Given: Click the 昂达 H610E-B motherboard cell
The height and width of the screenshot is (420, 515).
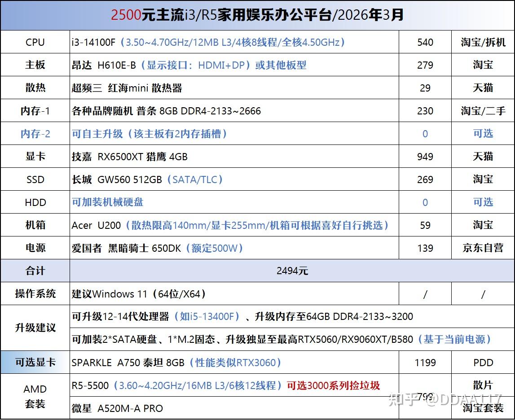Looking at the screenshot, I should coord(234,65).
